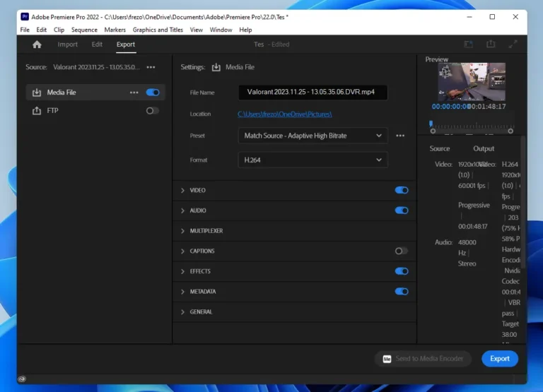543x392 pixels.
Task: Click the File Name input field
Action: 313,93
